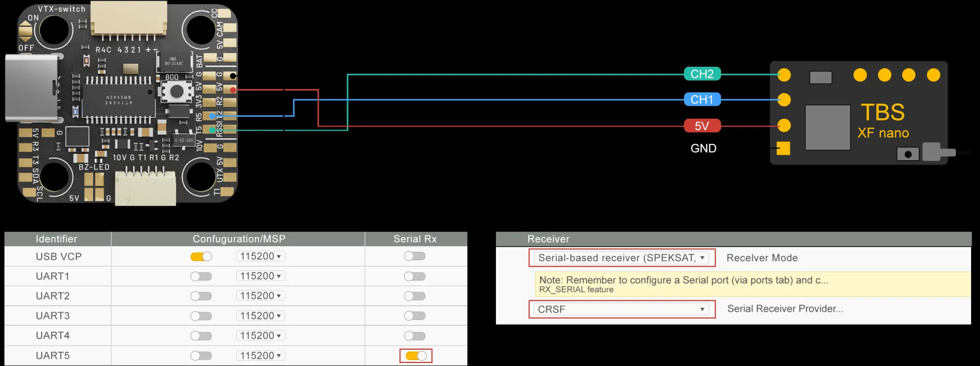This screenshot has height=366, width=980.
Task: Click the USB-C port on flight controller
Action: point(31,88)
